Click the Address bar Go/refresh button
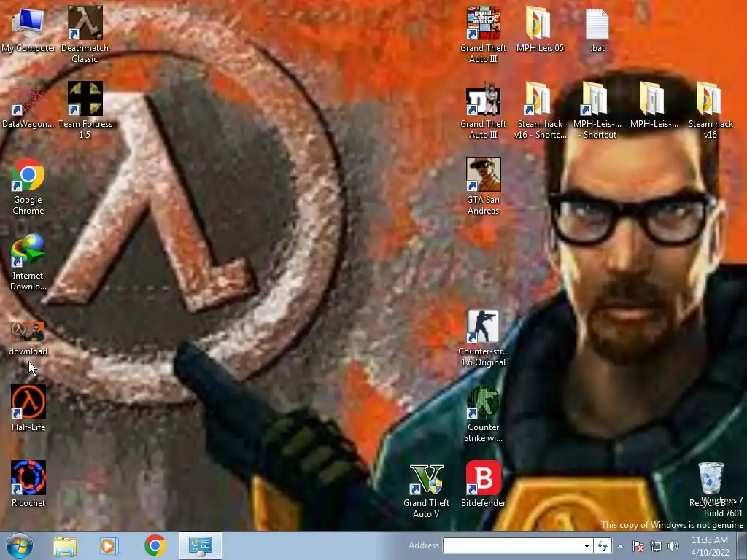 603,545
